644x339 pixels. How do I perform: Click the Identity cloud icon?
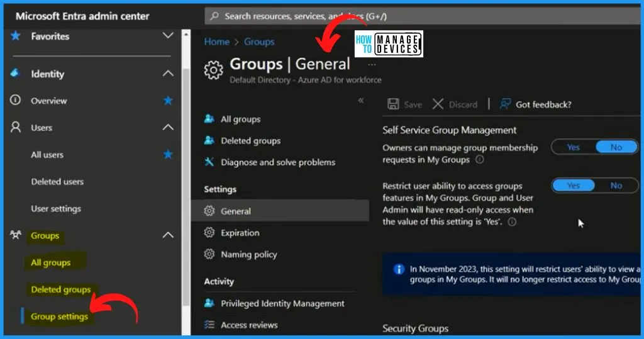pyautogui.click(x=15, y=73)
